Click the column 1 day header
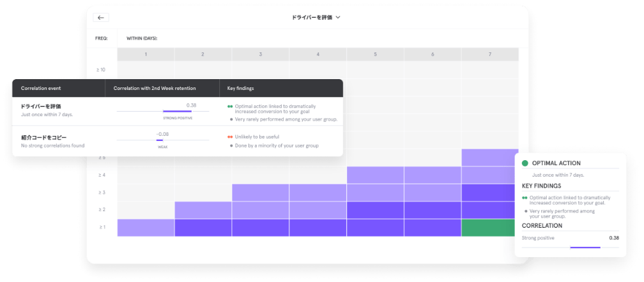Image resolution: width=644 pixels, height=282 pixels. [146, 54]
